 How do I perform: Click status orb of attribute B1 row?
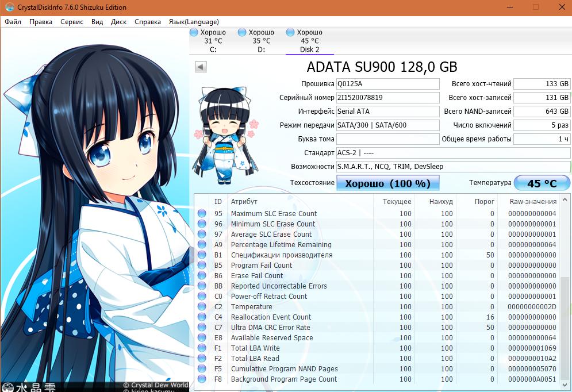(x=202, y=255)
